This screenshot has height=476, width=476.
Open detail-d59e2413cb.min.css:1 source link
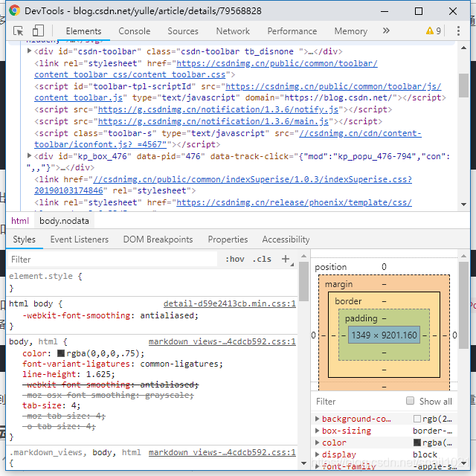click(x=230, y=303)
